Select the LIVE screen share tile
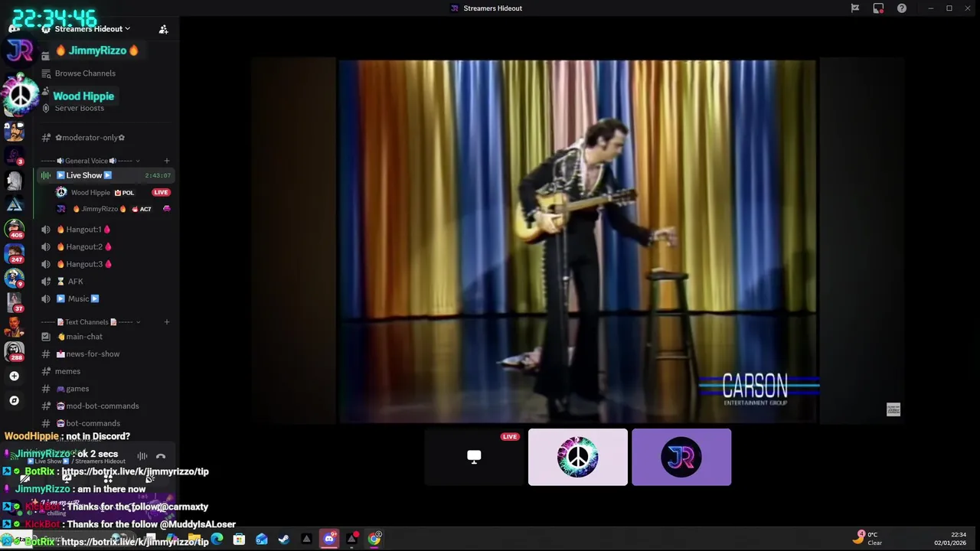Image resolution: width=980 pixels, height=551 pixels. (474, 457)
